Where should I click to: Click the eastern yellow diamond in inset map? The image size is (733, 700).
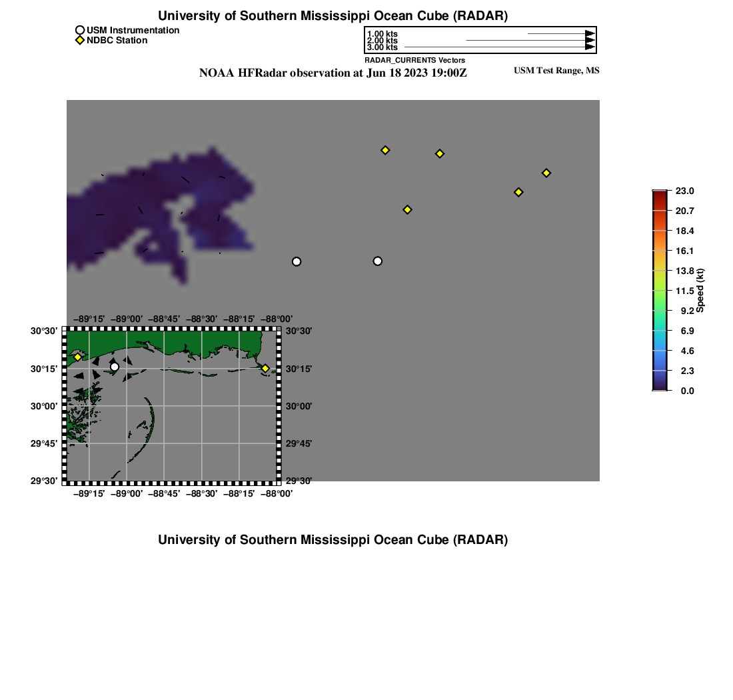point(265,368)
